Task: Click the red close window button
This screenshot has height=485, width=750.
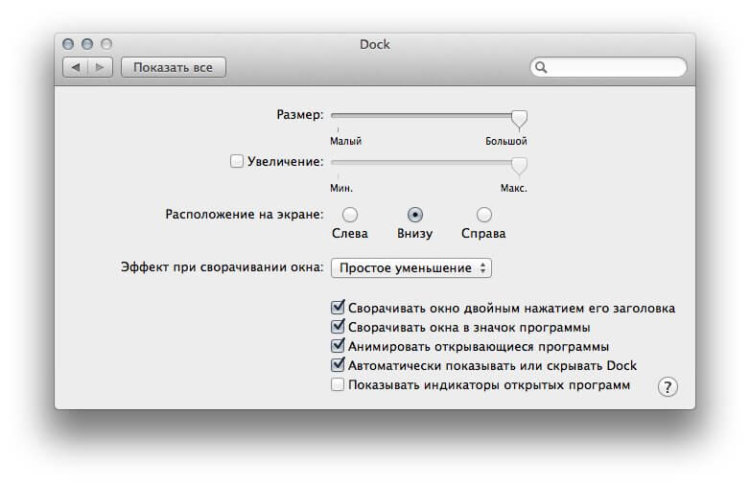Action: pyautogui.click(x=70, y=45)
